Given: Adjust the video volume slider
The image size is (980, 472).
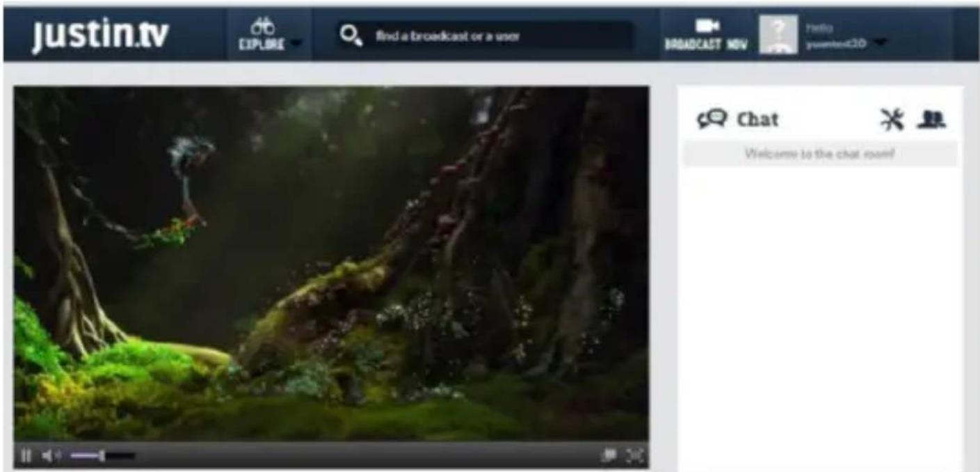Looking at the screenshot, I should 103,456.
